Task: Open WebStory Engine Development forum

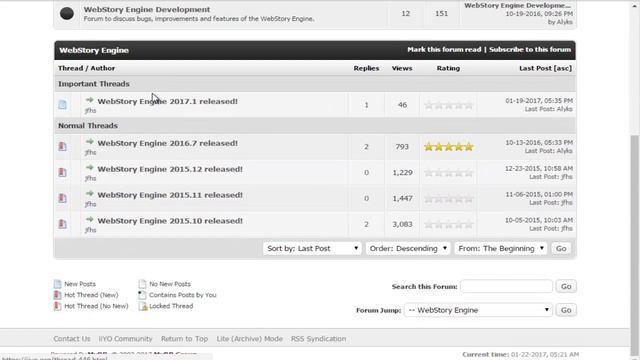Action: click(x=147, y=9)
